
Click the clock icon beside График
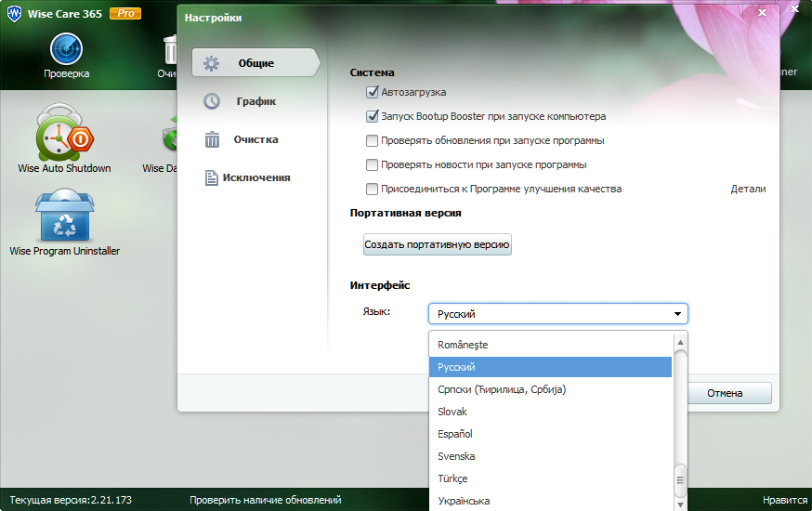(211, 101)
